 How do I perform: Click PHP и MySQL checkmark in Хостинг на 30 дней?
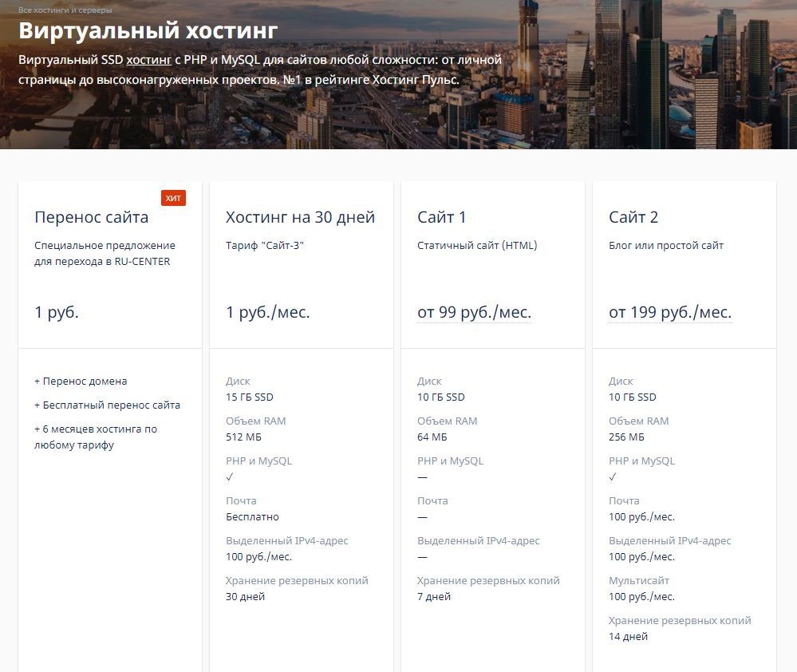[230, 476]
